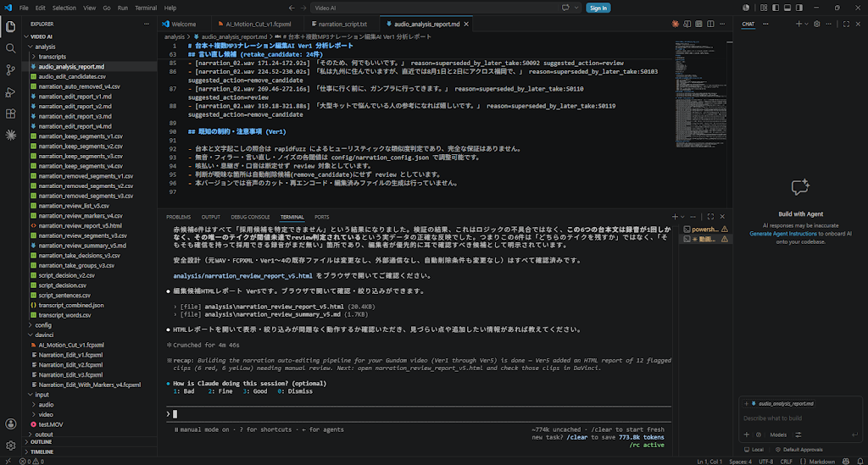Collapse the analysis folder in Explorer
The image size is (868, 465).
tap(45, 47)
